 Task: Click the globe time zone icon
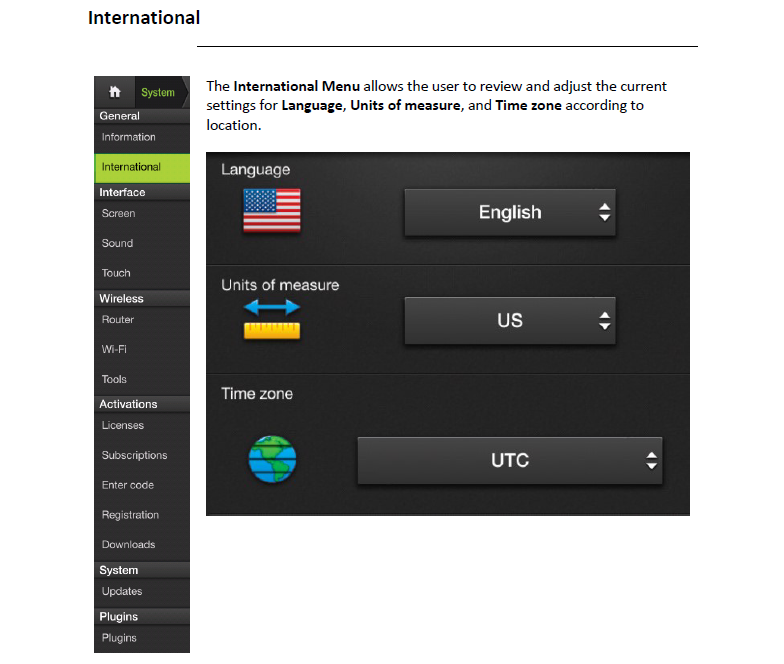[x=272, y=459]
